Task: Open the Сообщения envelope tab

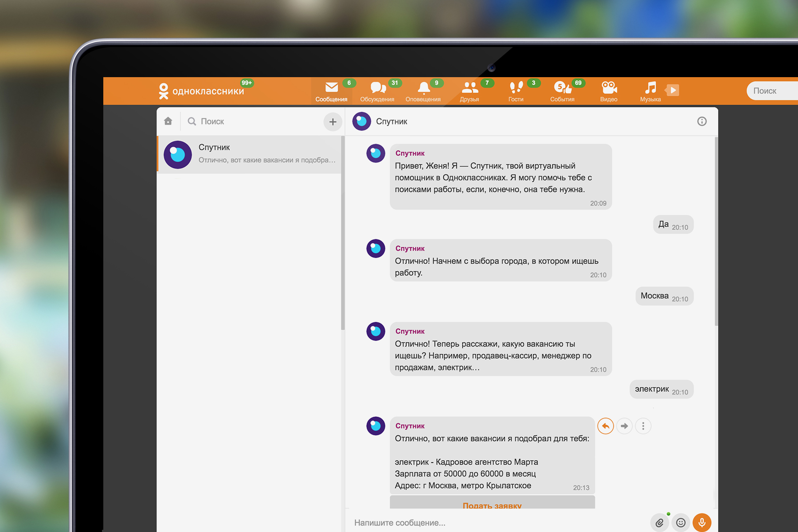Action: point(332,91)
